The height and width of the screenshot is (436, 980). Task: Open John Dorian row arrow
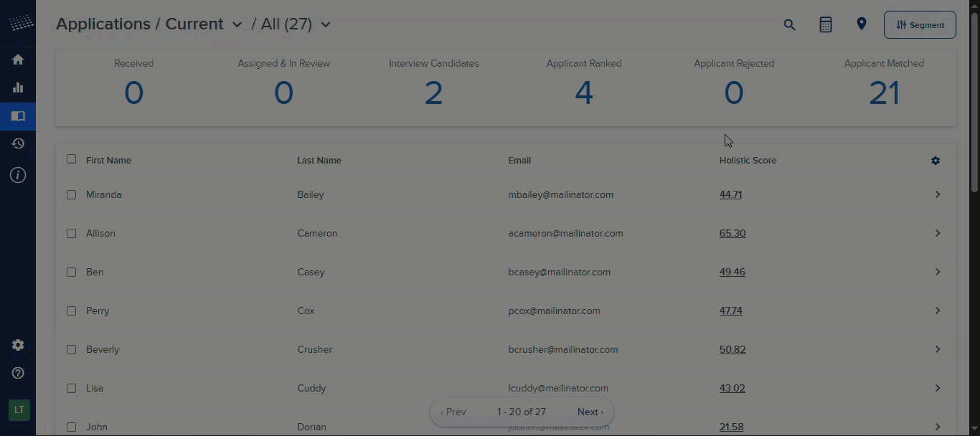click(x=938, y=427)
